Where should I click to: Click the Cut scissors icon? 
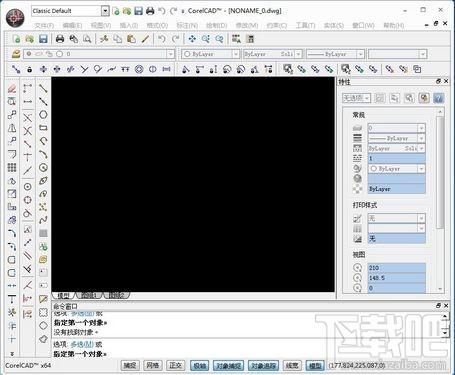tap(104, 39)
